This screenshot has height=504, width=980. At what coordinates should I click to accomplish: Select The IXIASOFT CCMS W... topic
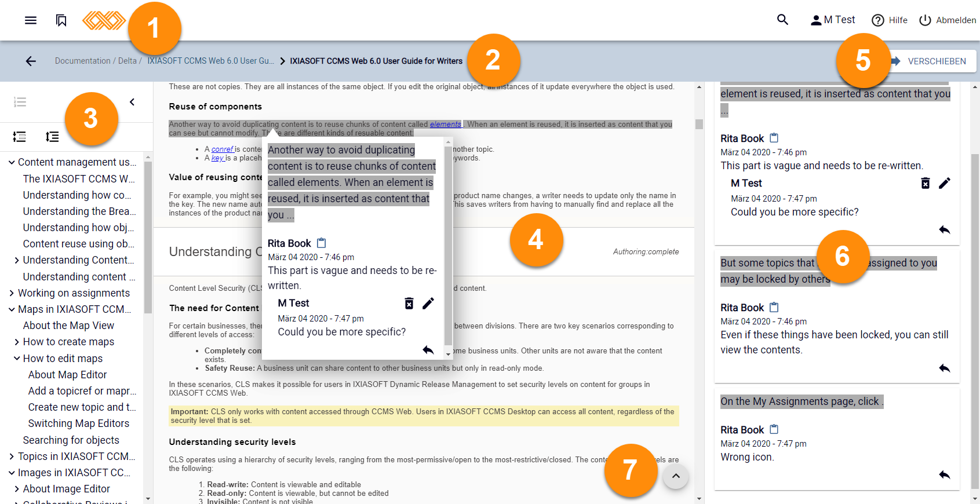79,179
